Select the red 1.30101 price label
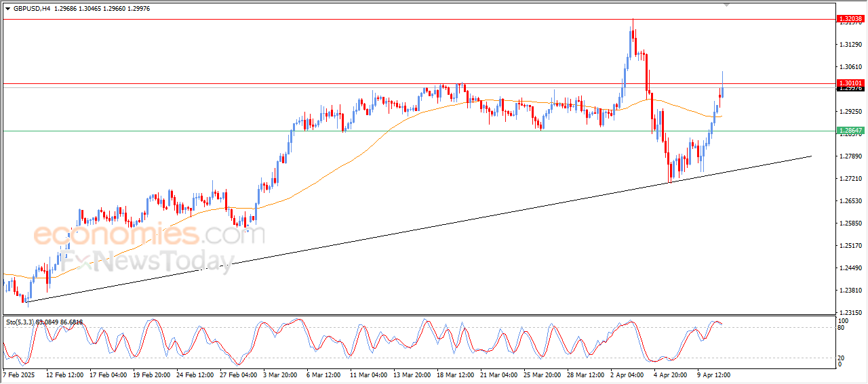Screen dimensions: 868x384 [x=850, y=83]
